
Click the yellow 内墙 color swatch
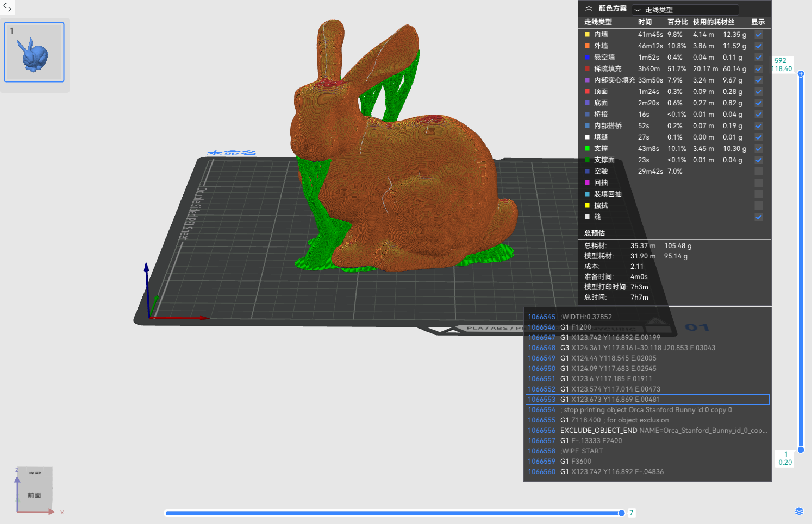[587, 34]
